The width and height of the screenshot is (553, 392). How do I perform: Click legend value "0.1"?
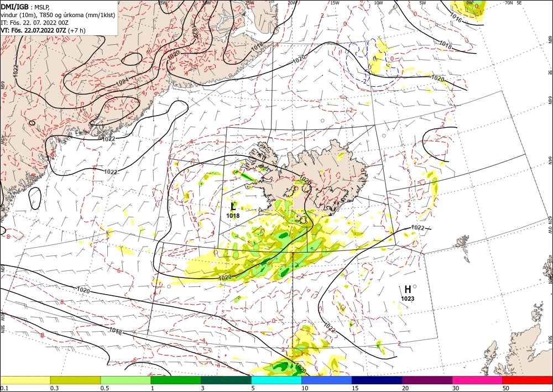coord(3,388)
